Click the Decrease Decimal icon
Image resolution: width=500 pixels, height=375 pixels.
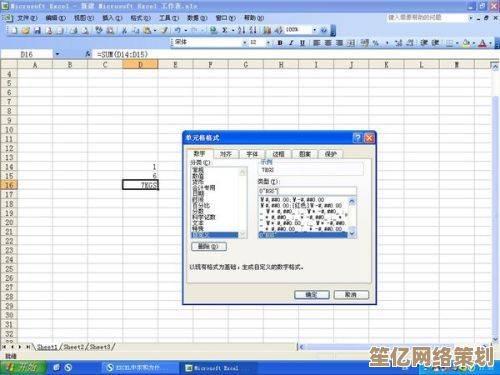[410, 43]
